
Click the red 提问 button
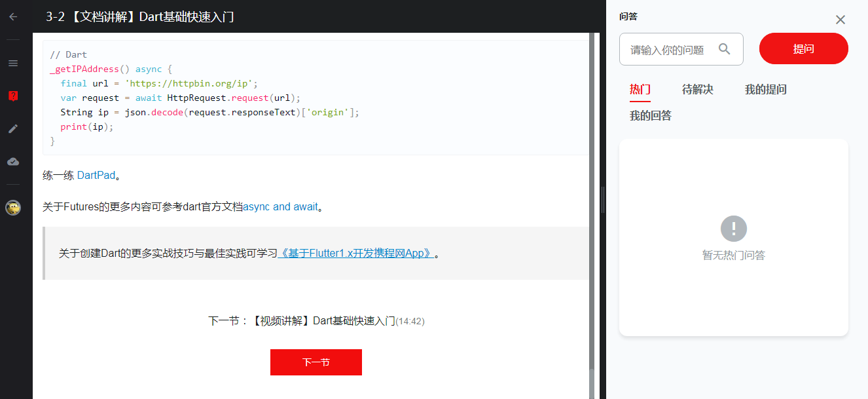tap(804, 49)
